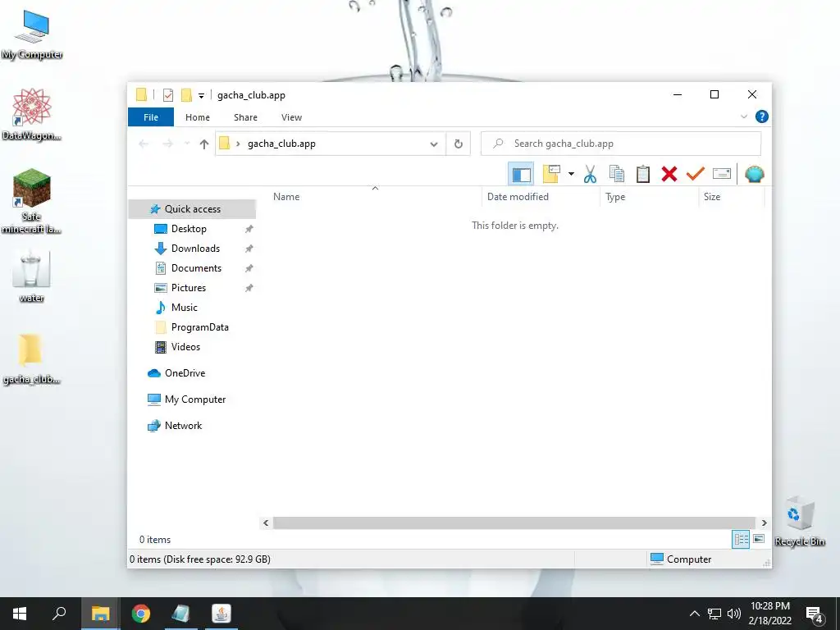Select Music in navigation pane

[184, 308]
